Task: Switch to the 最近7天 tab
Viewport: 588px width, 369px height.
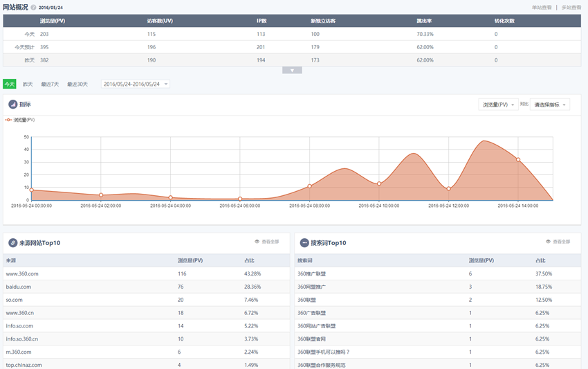Action: 50,84
